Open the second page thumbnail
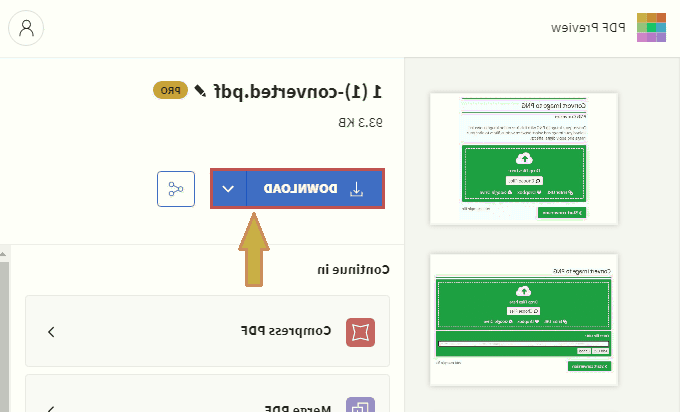The height and width of the screenshot is (412, 680). point(525,318)
